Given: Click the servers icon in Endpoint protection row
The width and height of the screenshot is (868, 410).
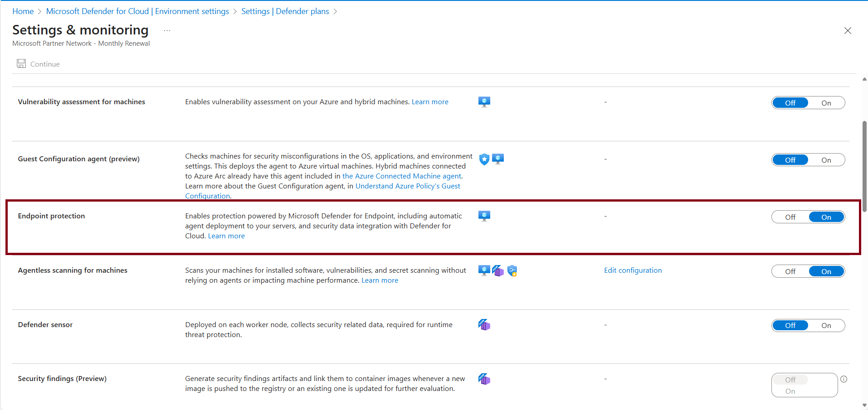Looking at the screenshot, I should coord(484,216).
